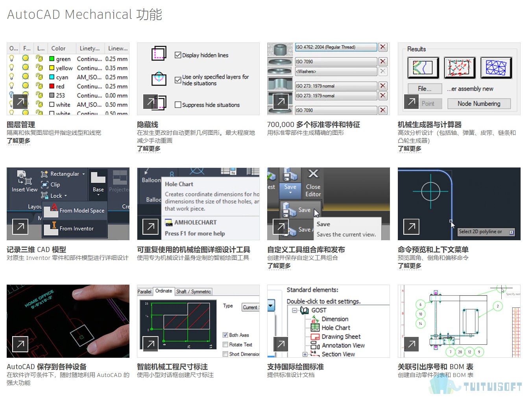Click the yellow layer color swatch
The height and width of the screenshot is (401, 532).
(52, 68)
